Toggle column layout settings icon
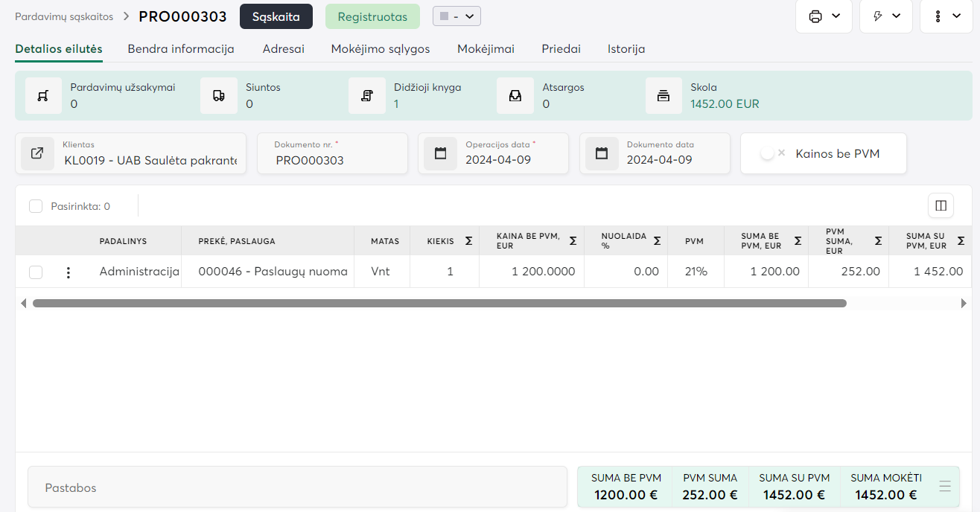The width and height of the screenshot is (980, 512). point(941,206)
